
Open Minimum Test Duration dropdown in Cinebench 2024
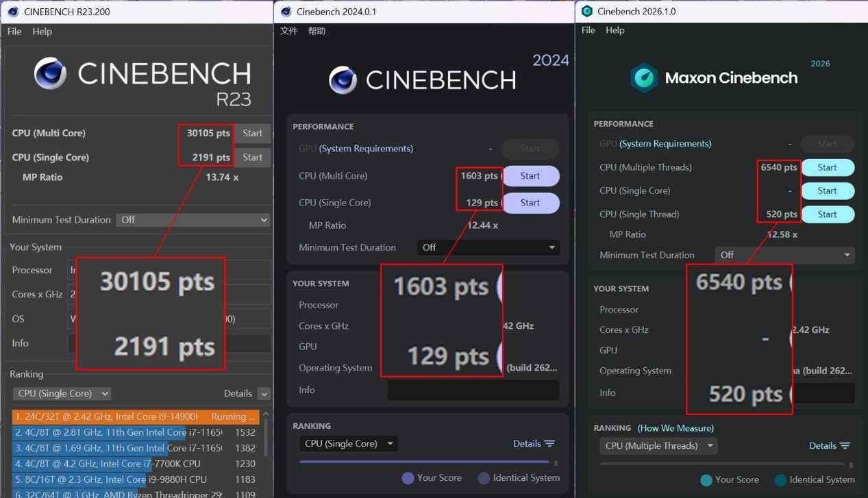tap(488, 247)
